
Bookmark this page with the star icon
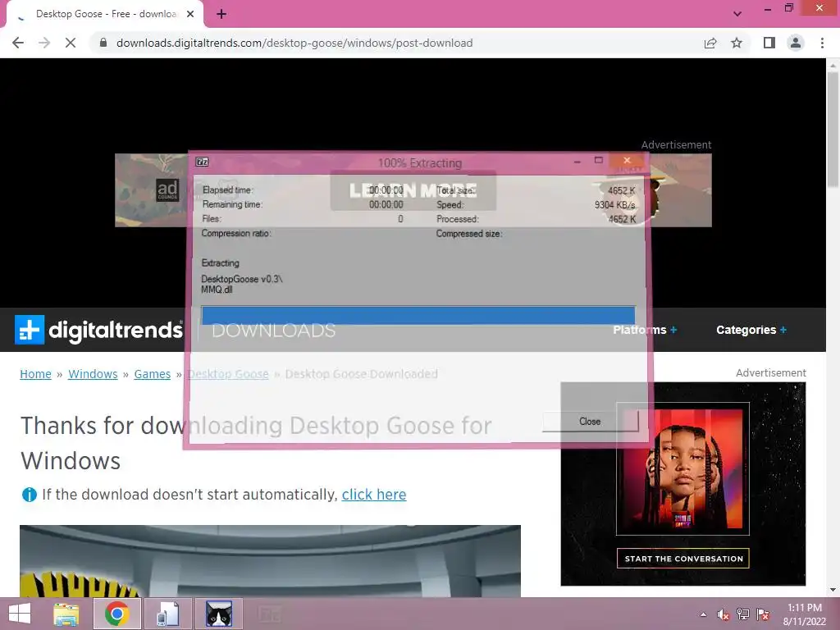coord(737,43)
